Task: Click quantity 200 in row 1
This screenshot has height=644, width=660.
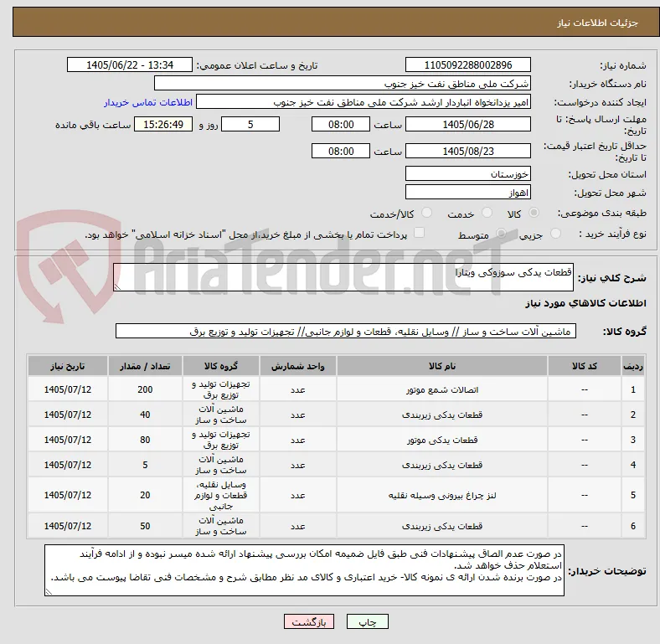Action: [145, 389]
